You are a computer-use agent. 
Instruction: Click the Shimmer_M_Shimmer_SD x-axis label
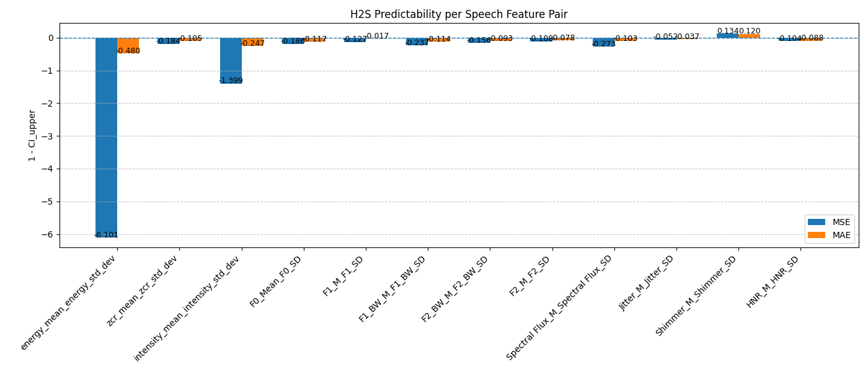click(x=697, y=295)
